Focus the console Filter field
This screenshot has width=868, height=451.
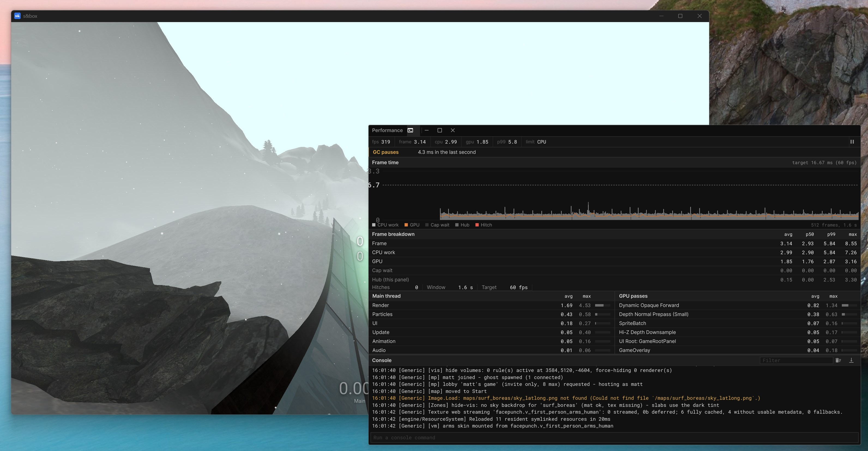796,361
